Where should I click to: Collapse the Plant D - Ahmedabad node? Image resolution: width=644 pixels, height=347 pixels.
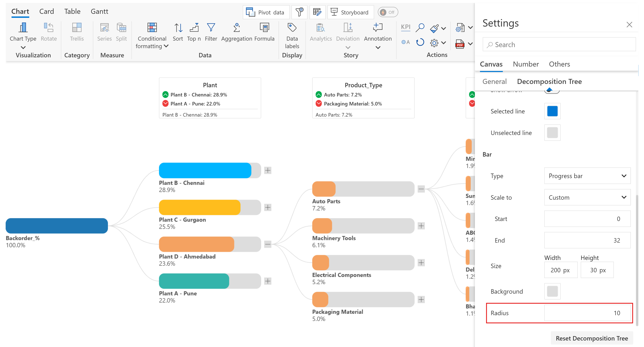(x=268, y=244)
